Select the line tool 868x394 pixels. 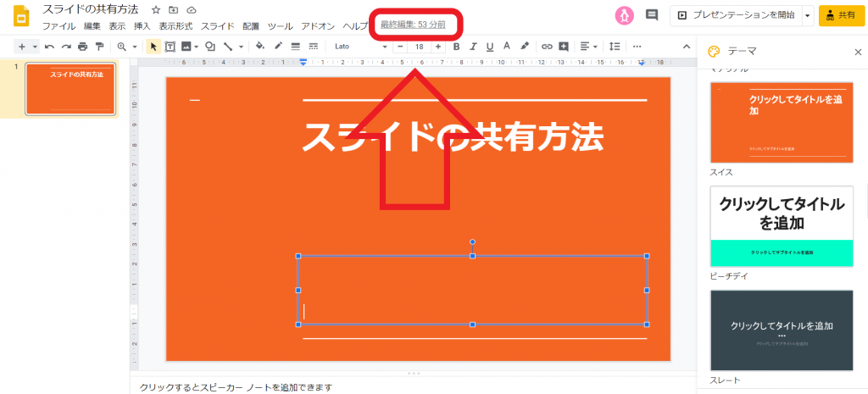pos(227,47)
